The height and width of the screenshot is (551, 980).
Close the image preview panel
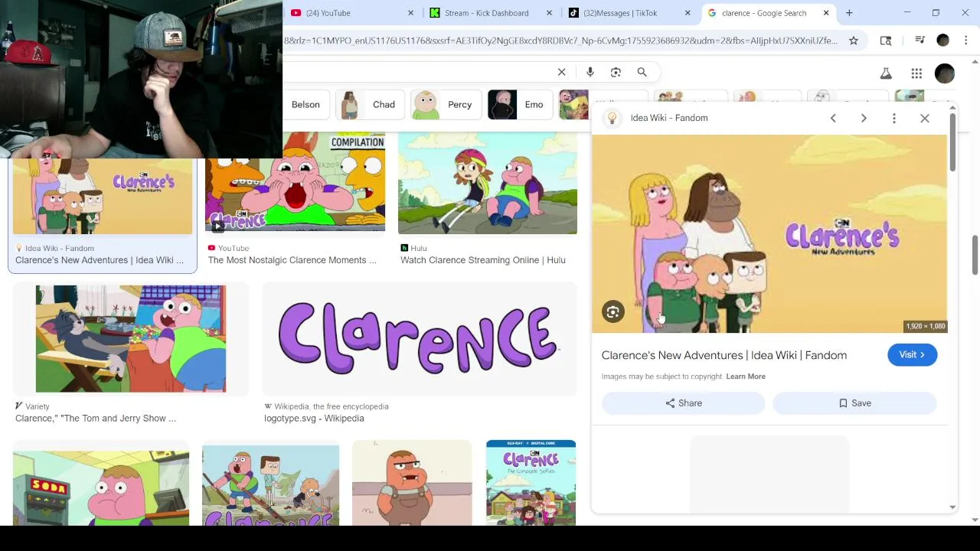[x=925, y=118]
